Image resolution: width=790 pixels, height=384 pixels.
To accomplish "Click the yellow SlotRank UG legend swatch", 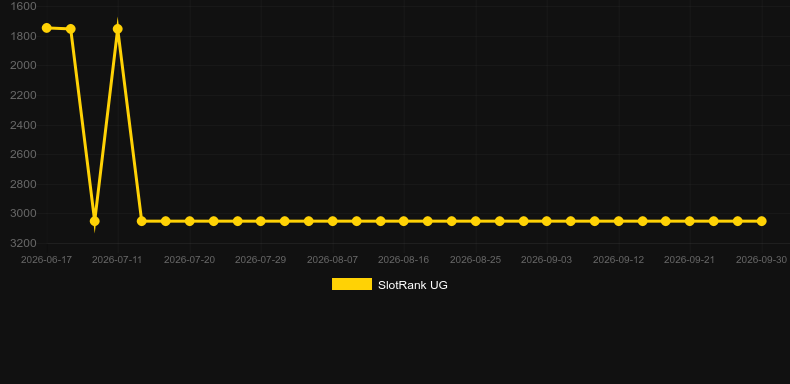I will [352, 284].
